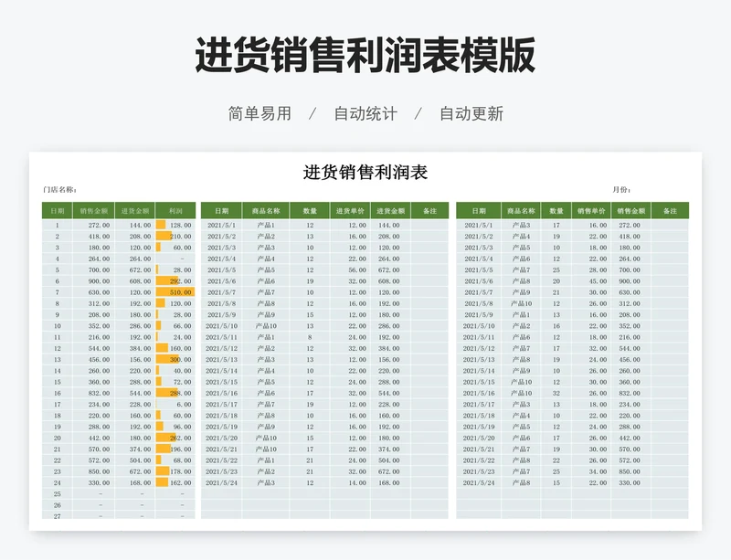The image size is (731, 560).
Task: Click the 850.00 sales amount in summary row 23
Action: [94, 471]
